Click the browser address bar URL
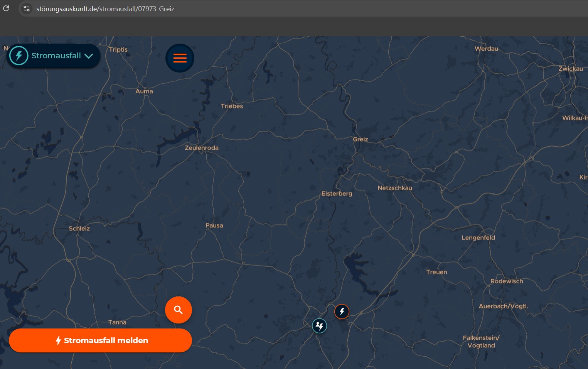The image size is (588, 369). tap(105, 8)
